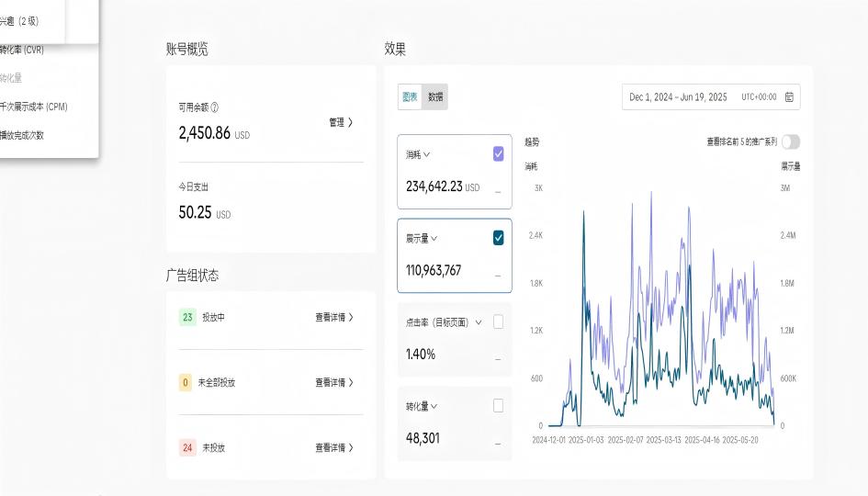Click the yellow 0 status badge
The image size is (868, 496).
coord(186,382)
